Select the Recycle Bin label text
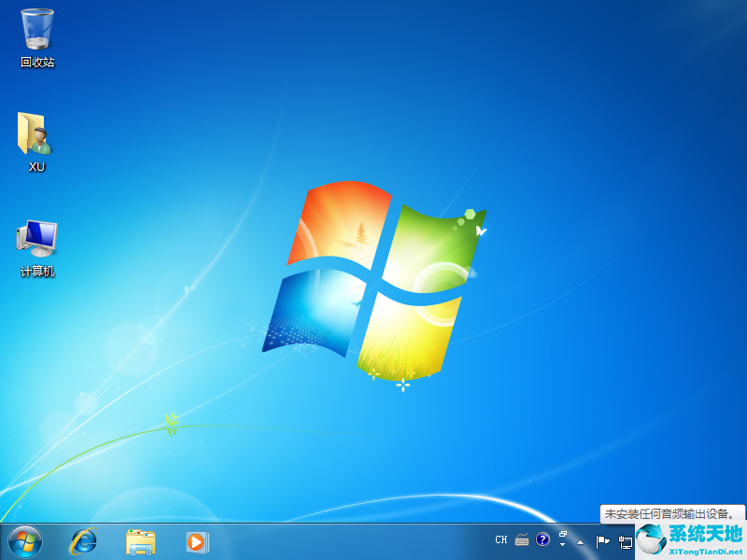The image size is (747, 560). pos(35,62)
